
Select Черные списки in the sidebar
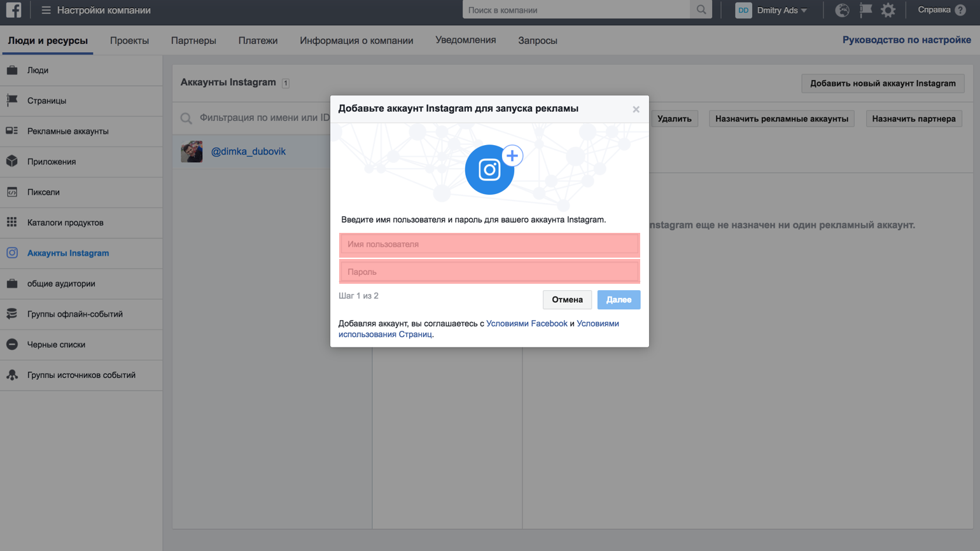[81, 345]
